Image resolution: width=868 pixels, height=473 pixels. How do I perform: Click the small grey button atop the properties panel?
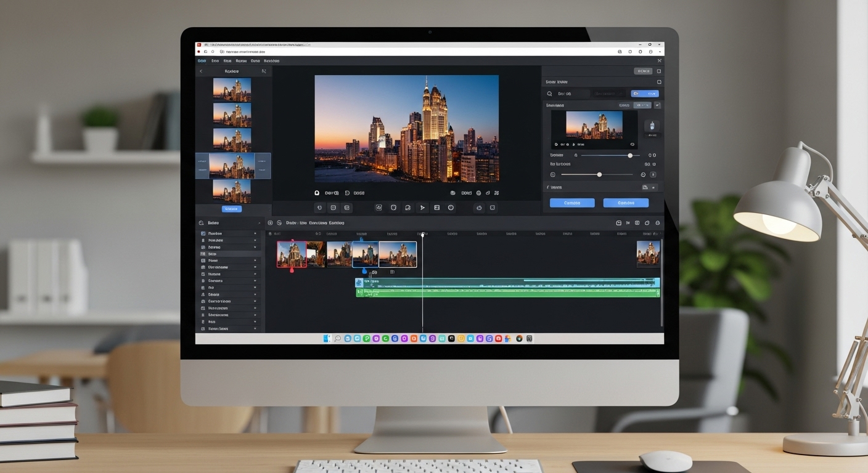click(x=643, y=71)
